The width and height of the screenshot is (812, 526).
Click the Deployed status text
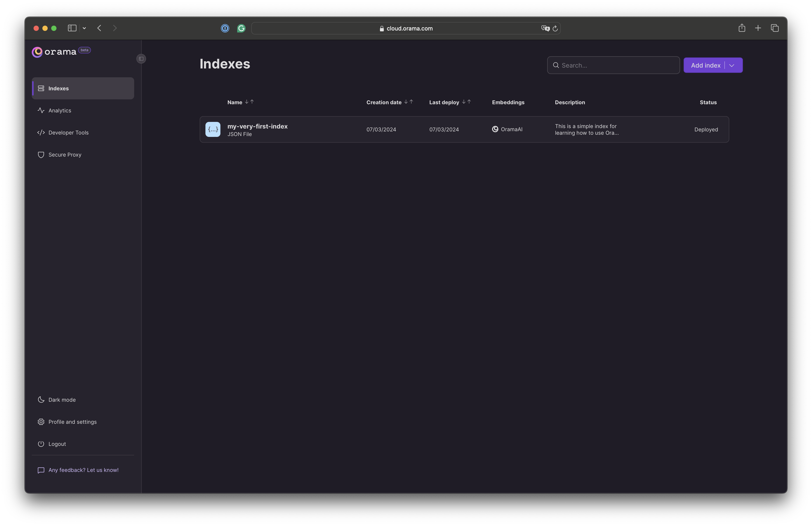[706, 129]
